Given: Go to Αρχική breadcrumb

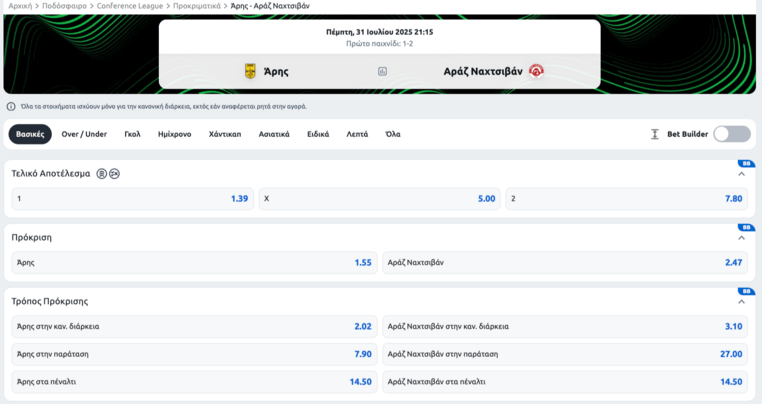Looking at the screenshot, I should (20, 6).
